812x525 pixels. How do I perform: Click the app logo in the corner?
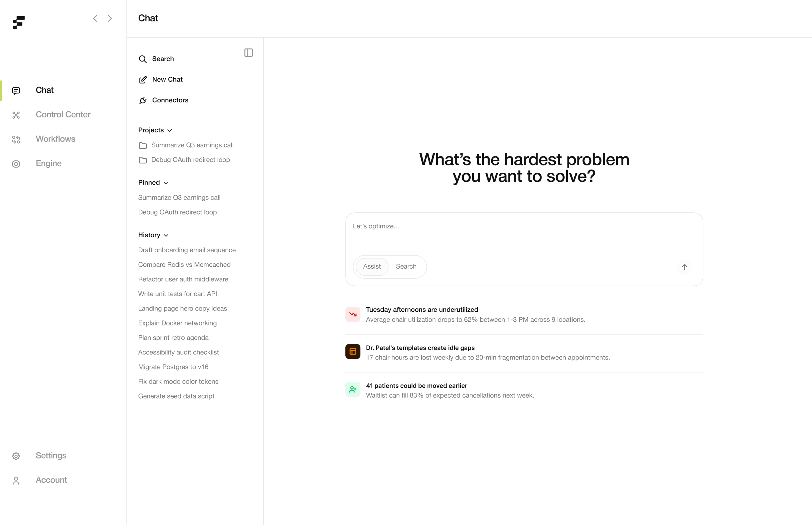(x=19, y=22)
